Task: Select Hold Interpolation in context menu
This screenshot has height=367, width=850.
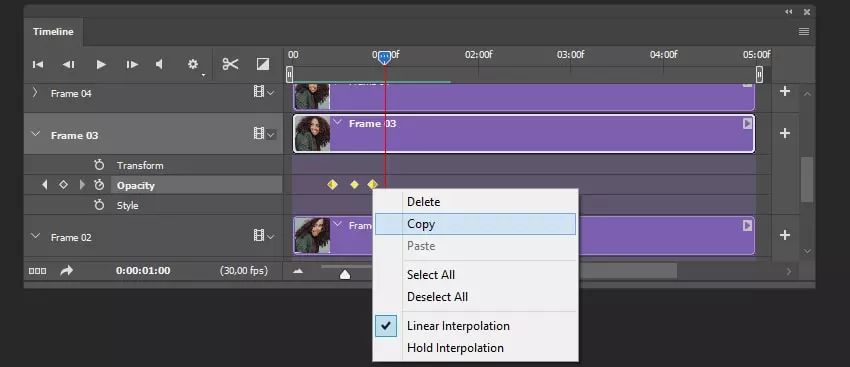Action: [455, 348]
